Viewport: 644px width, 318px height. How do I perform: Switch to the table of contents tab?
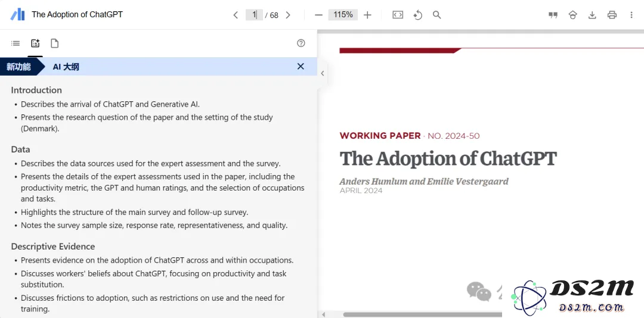[16, 43]
